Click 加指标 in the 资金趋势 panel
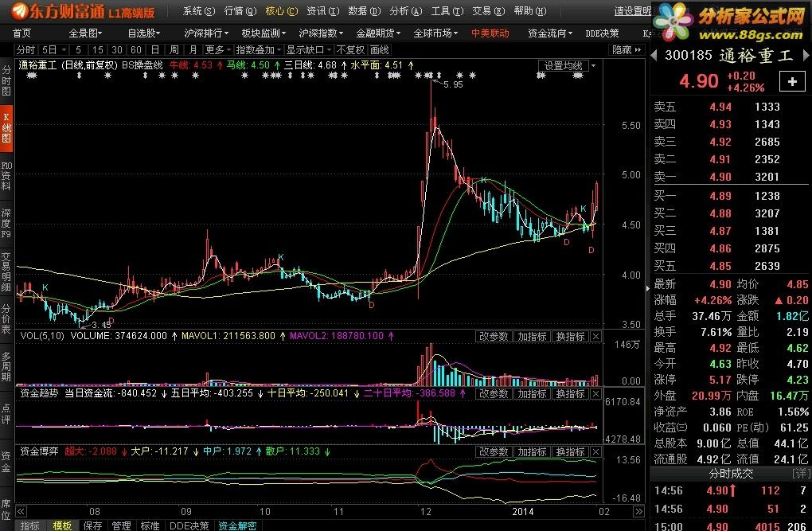The height and width of the screenshot is (531, 812). point(532,394)
